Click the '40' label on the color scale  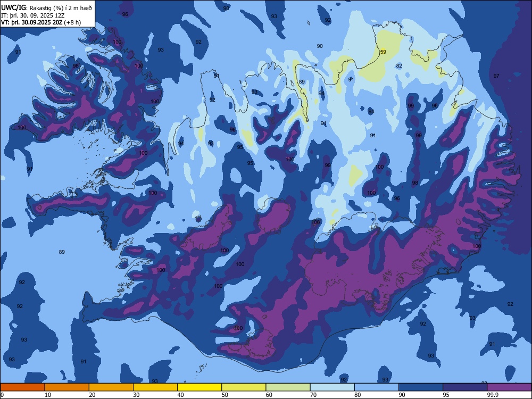[x=181, y=395]
